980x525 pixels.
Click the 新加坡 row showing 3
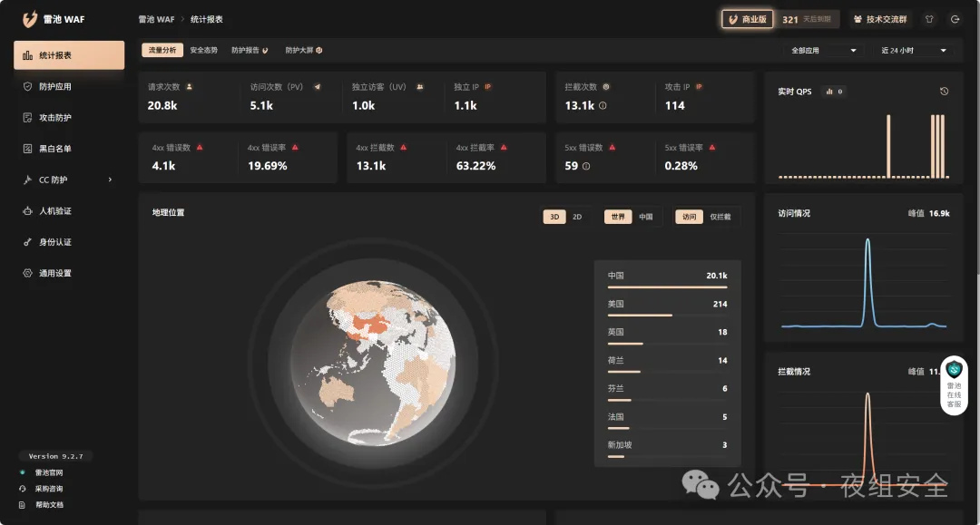click(668, 448)
